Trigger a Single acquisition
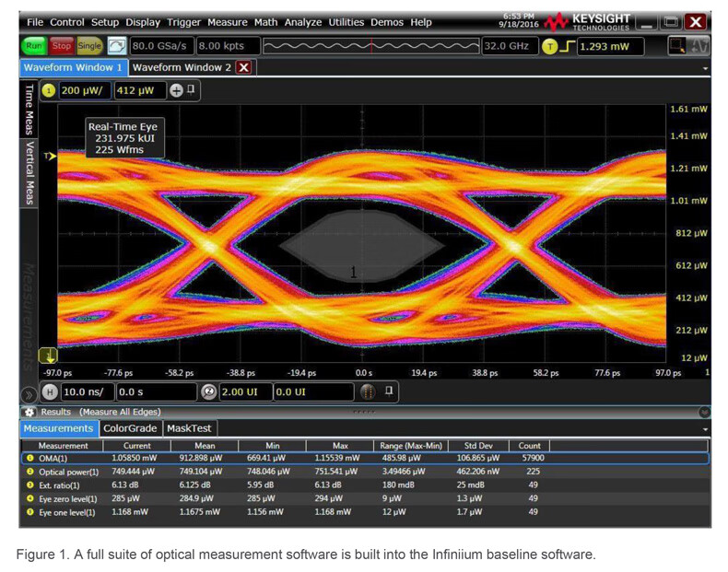Image resolution: width=728 pixels, height=572 pixels. [89, 45]
